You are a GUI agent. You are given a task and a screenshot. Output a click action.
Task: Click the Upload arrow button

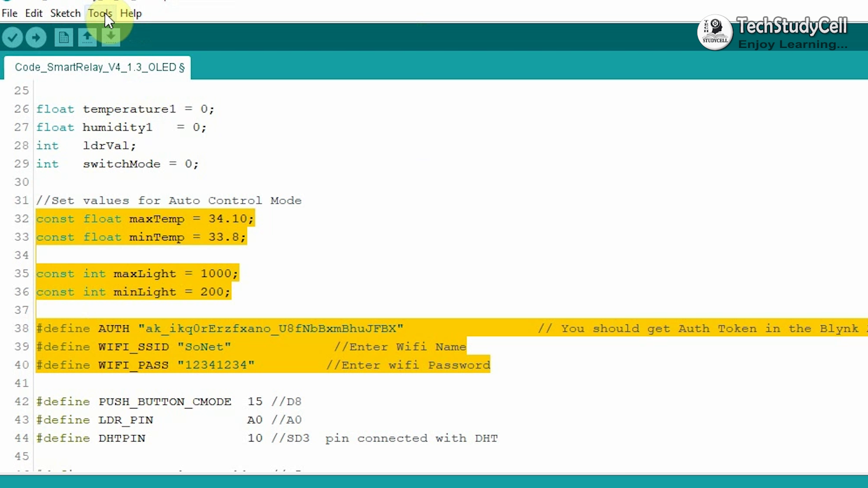pyautogui.click(x=36, y=37)
